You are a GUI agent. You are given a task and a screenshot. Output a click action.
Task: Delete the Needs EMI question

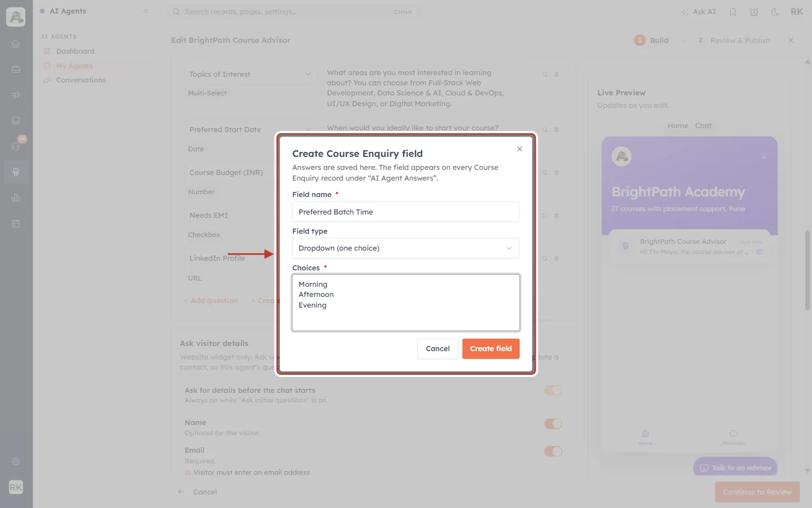point(557,215)
